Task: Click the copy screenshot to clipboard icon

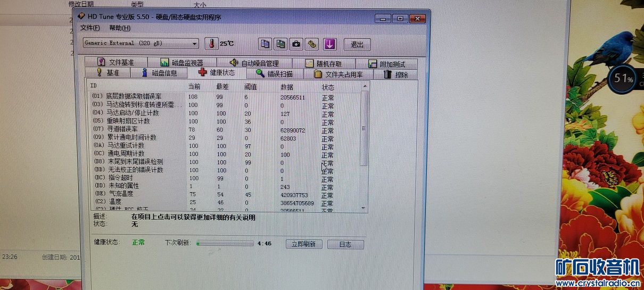Action: (280, 44)
